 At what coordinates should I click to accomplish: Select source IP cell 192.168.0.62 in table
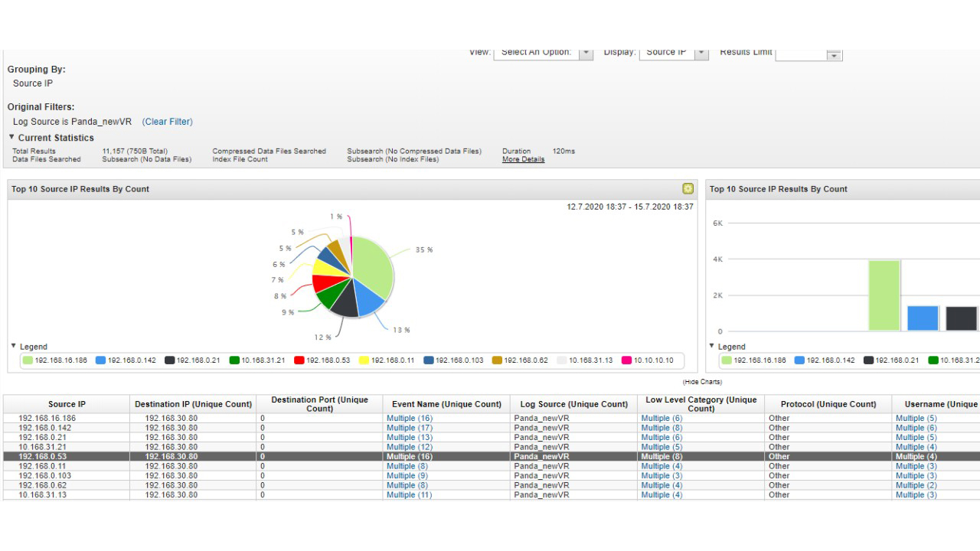[x=67, y=485]
